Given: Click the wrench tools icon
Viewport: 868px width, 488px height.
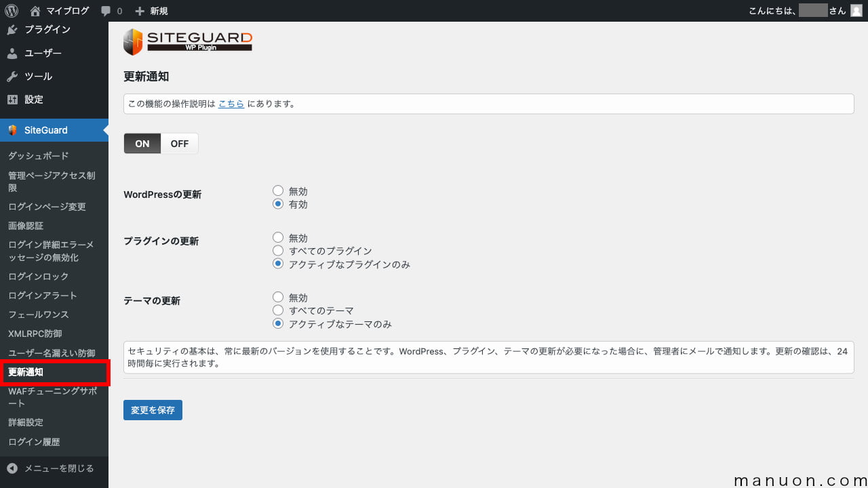Looking at the screenshot, I should tap(12, 76).
